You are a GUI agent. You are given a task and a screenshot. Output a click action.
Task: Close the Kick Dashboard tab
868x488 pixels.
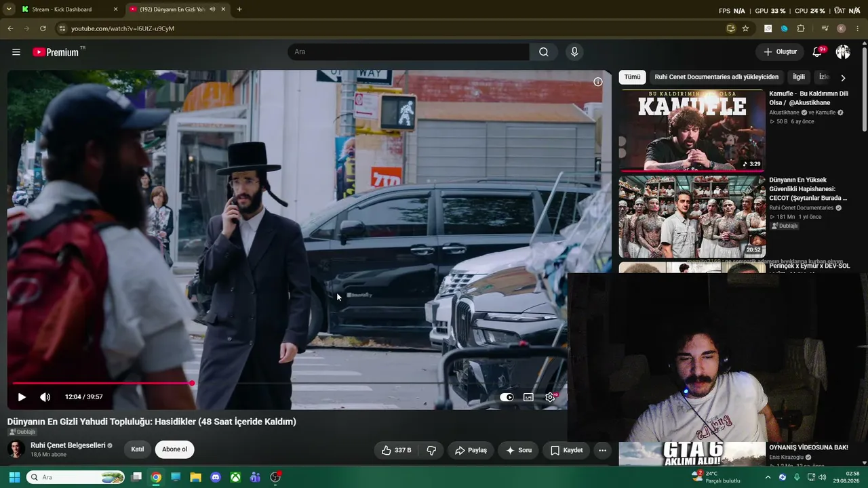tap(115, 9)
